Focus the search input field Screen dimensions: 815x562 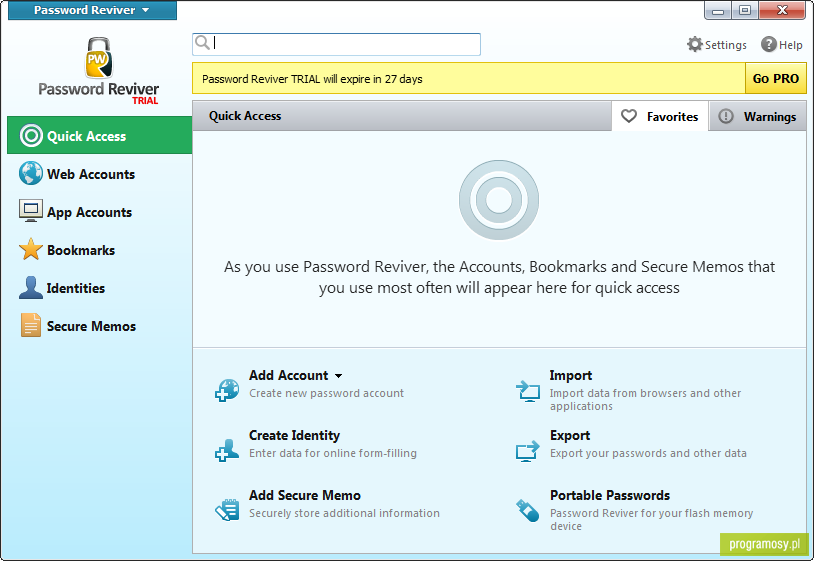tap(336, 44)
